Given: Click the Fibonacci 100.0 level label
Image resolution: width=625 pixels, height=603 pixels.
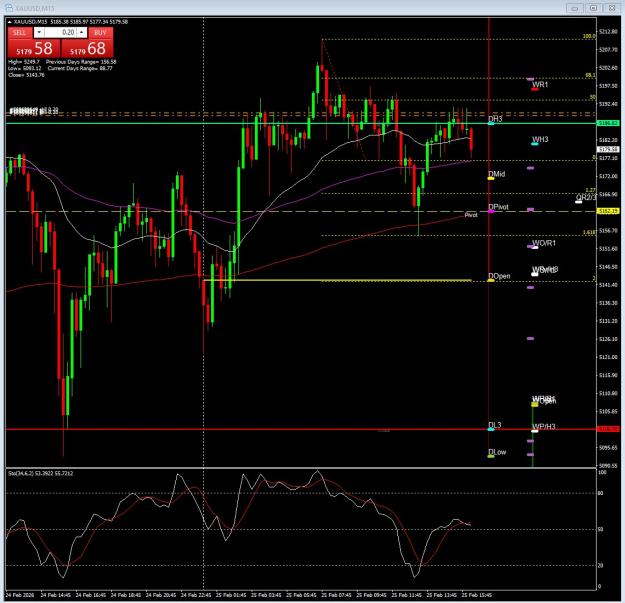Looking at the screenshot, I should [x=589, y=36].
